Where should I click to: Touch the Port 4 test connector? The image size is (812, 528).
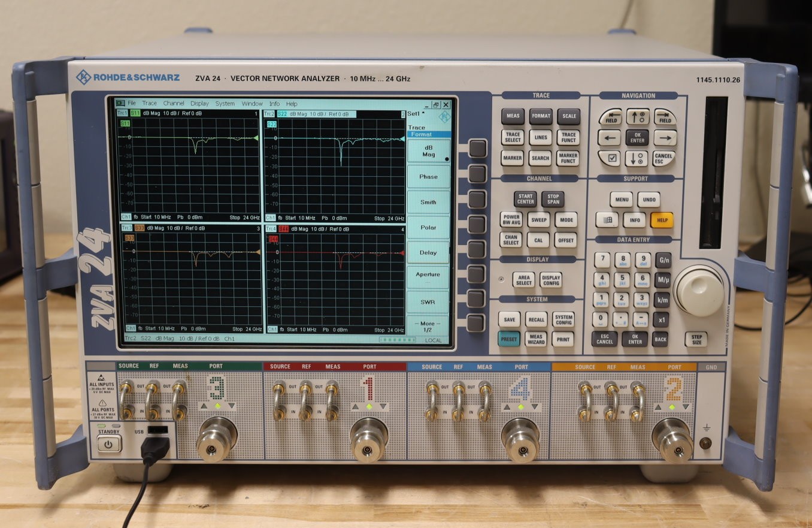click(521, 440)
